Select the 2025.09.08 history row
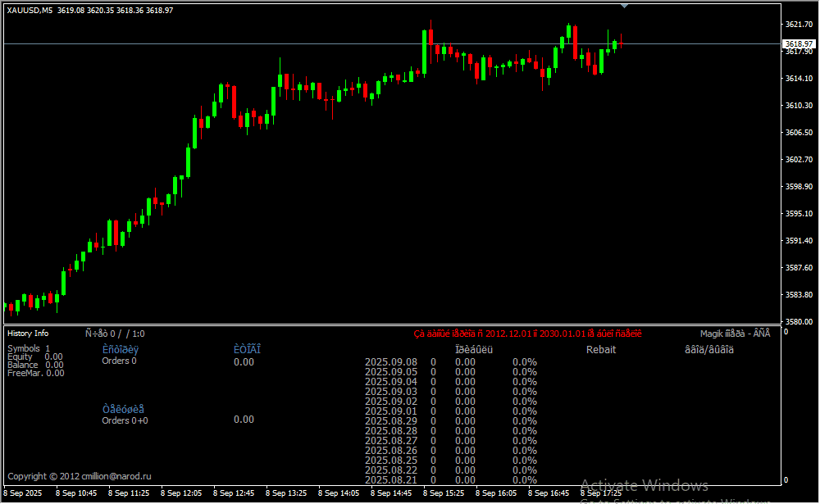This screenshot has height=504, width=820. (x=390, y=361)
